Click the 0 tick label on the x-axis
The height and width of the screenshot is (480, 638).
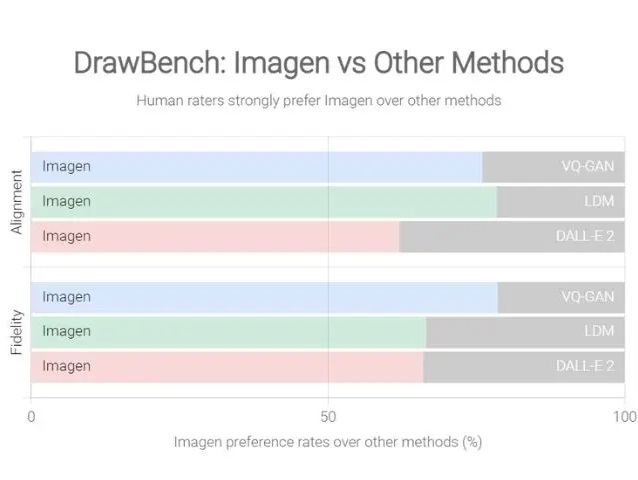pyautogui.click(x=32, y=417)
